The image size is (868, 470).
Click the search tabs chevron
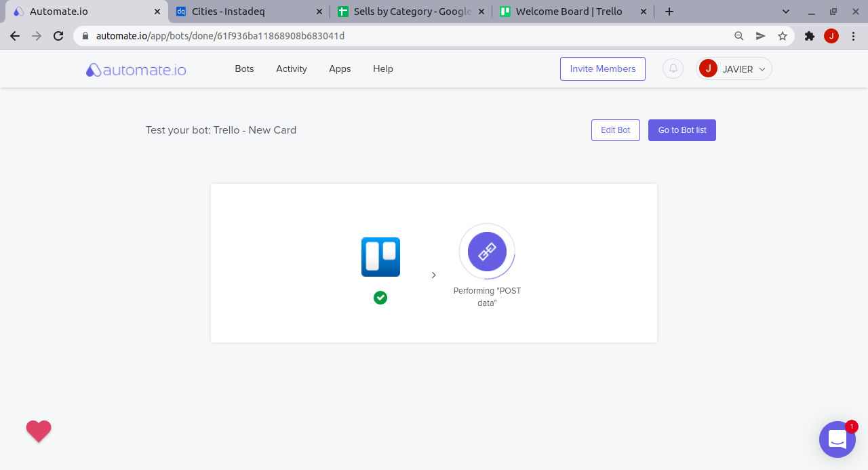point(786,12)
